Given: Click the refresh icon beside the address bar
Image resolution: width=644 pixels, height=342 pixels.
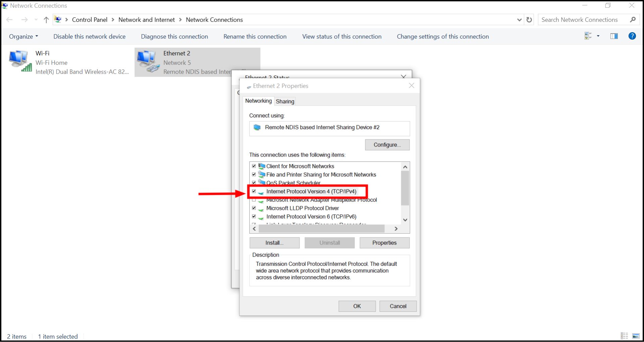Looking at the screenshot, I should (x=529, y=20).
